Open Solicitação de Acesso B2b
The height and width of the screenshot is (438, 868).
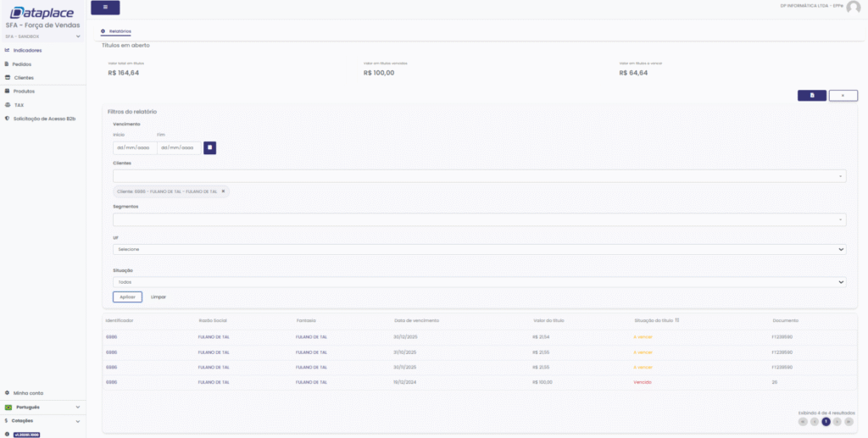coord(44,119)
